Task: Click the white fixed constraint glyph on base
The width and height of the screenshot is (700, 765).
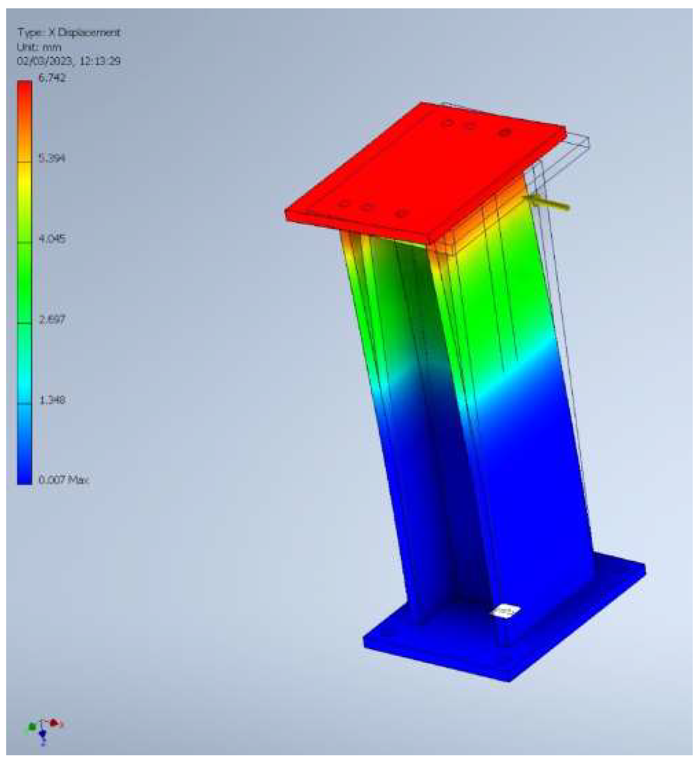Action: tap(505, 611)
